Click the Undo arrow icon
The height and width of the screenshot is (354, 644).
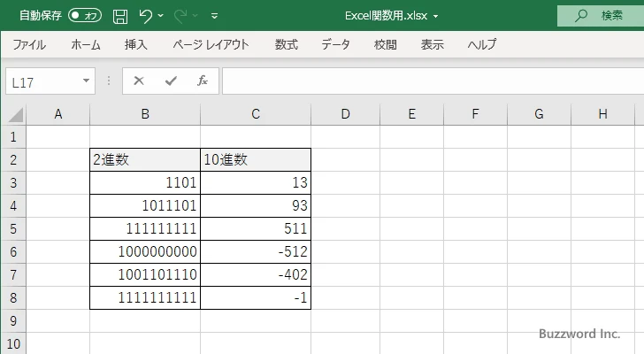(x=145, y=16)
